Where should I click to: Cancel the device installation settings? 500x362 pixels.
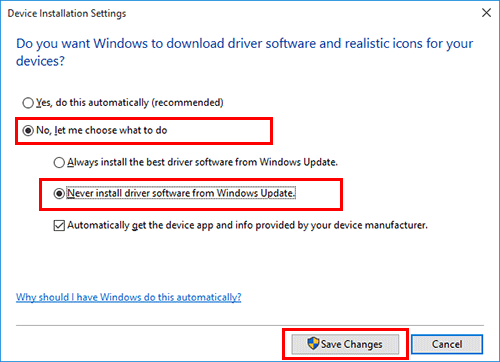[x=447, y=344]
